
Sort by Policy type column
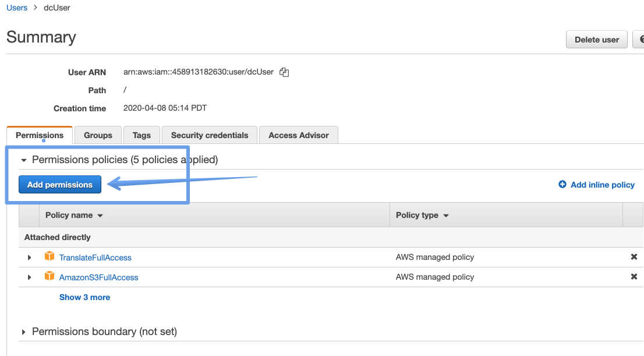[422, 215]
